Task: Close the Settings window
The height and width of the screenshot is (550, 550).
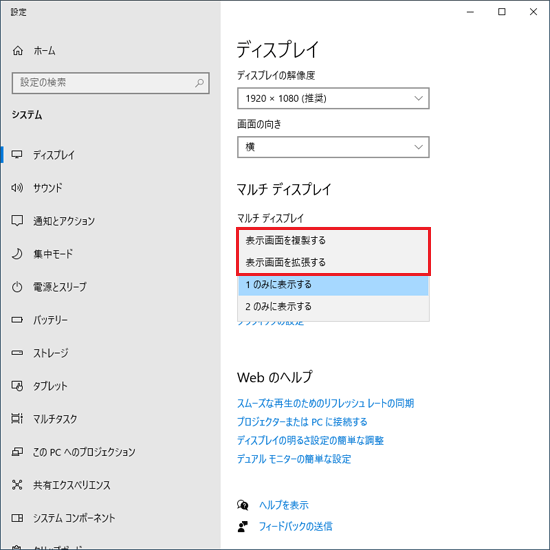Action: point(534,12)
